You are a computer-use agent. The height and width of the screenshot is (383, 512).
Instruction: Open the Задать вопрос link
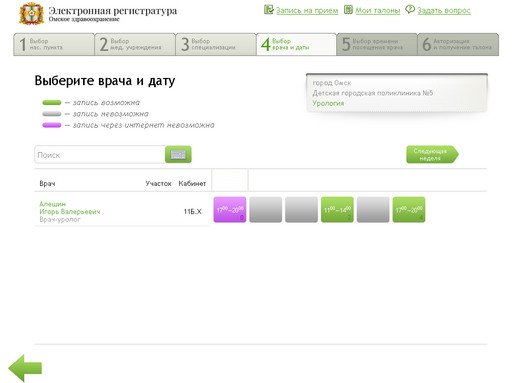444,11
